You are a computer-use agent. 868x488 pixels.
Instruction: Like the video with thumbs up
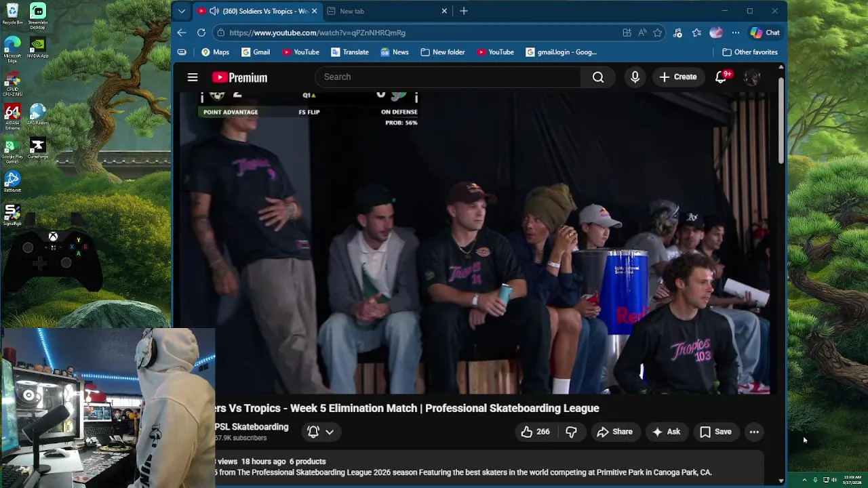tap(535, 432)
